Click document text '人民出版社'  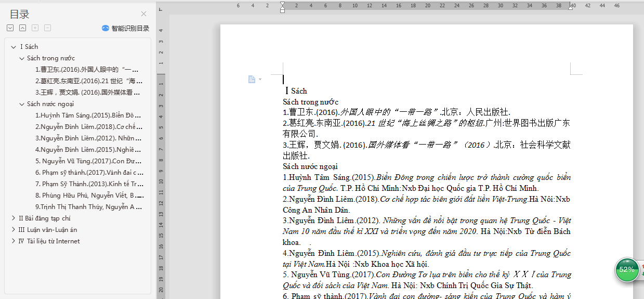(x=487, y=112)
